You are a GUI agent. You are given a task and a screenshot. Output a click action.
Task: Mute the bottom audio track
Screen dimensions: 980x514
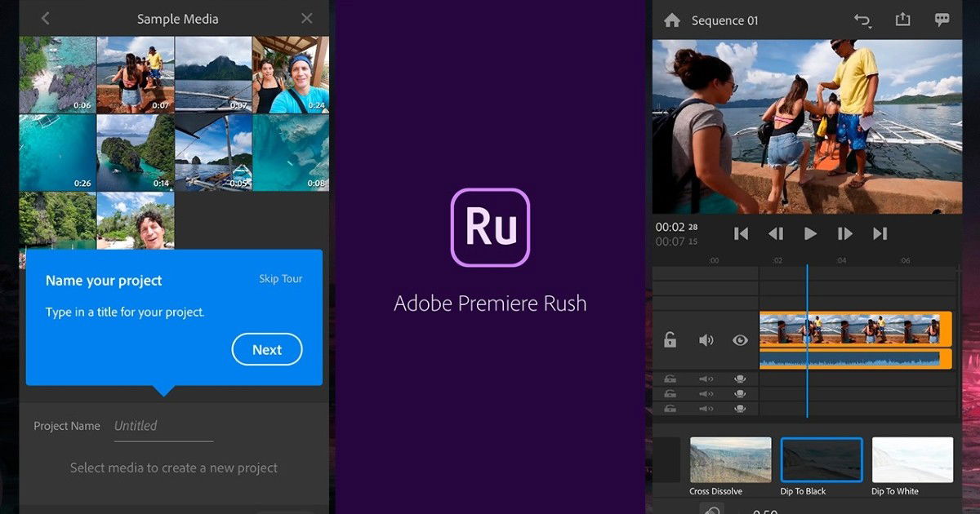click(706, 408)
